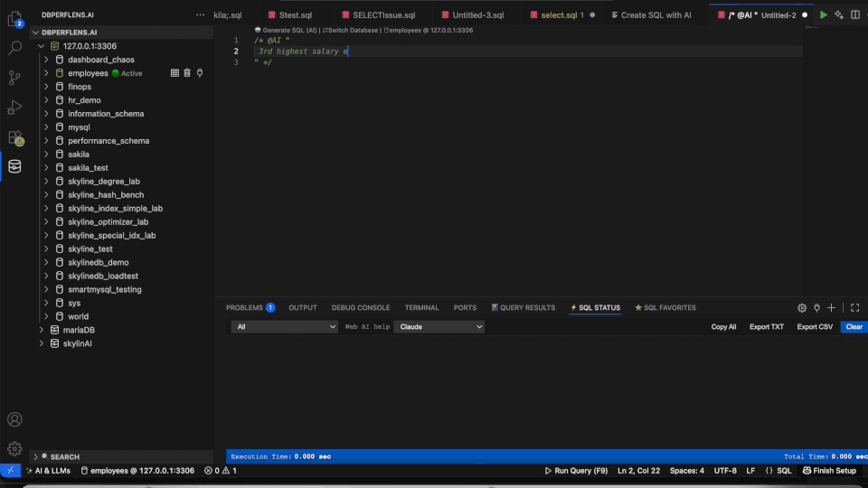868x488 pixels.
Task: Switch to the Stest.sql tab
Action: 290,15
